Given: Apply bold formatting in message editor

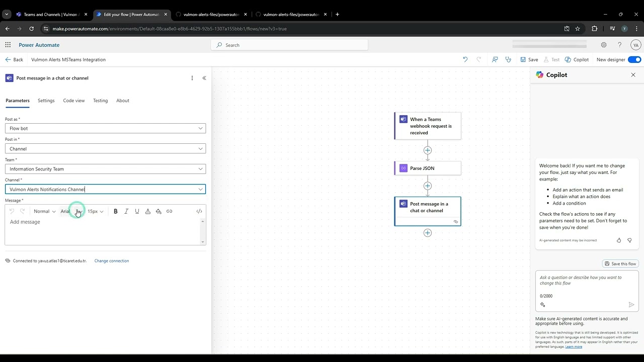Looking at the screenshot, I should click(115, 211).
